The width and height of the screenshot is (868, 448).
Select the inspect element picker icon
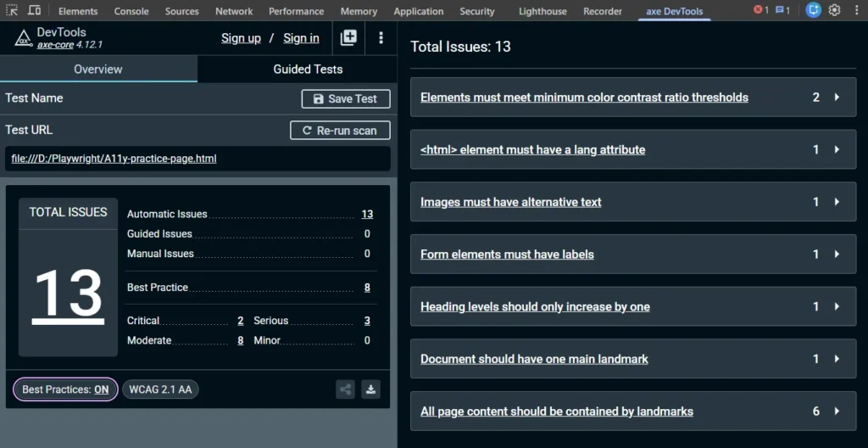[x=12, y=10]
